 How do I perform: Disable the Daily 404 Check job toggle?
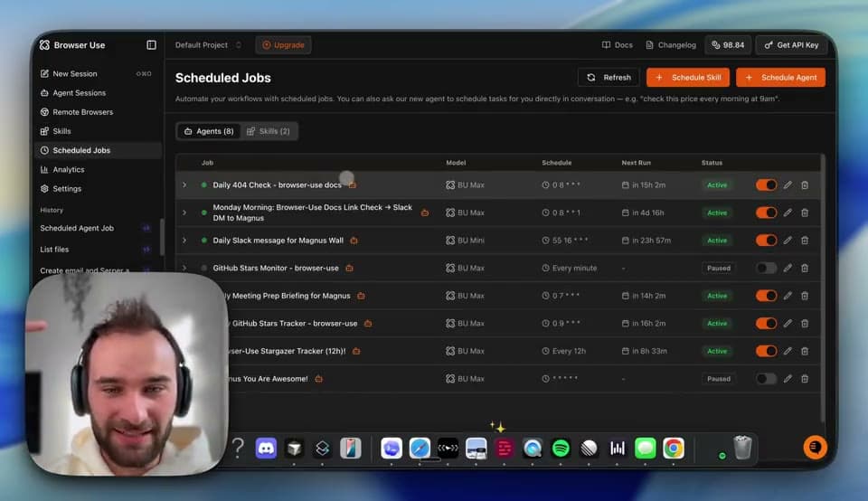[x=766, y=184]
